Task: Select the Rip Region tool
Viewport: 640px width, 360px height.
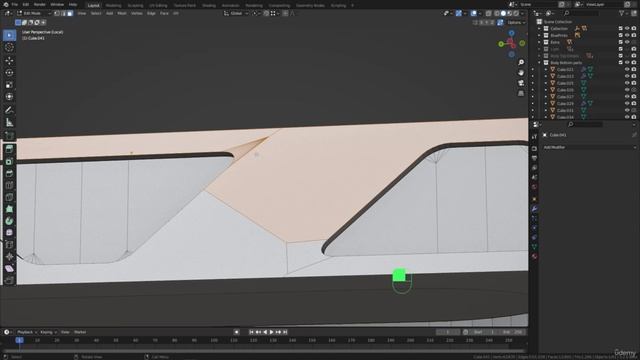Action: coord(9,280)
